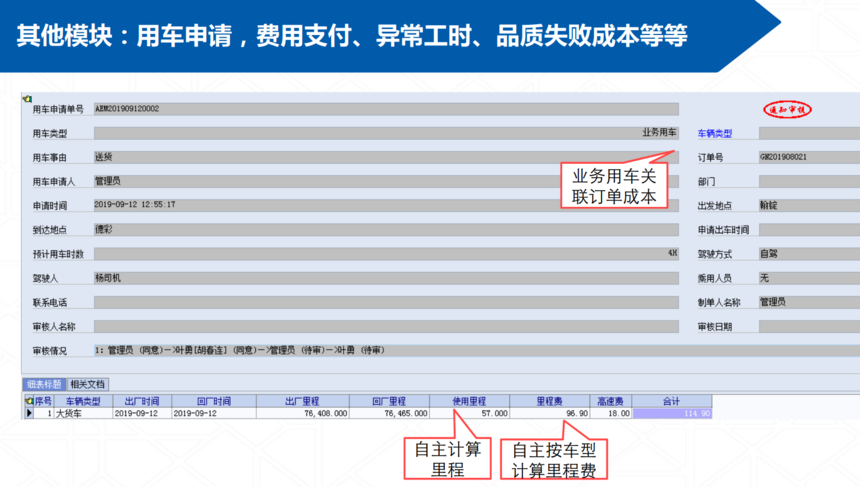Click the empty 审核日期 field
Image resolution: width=860 pixels, height=487 pixels.
(810, 326)
